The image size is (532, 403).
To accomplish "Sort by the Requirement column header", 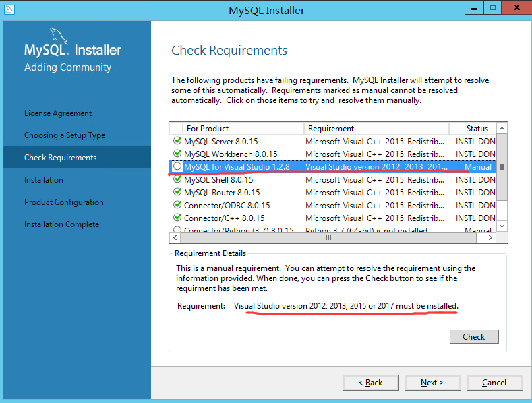I will (x=377, y=129).
